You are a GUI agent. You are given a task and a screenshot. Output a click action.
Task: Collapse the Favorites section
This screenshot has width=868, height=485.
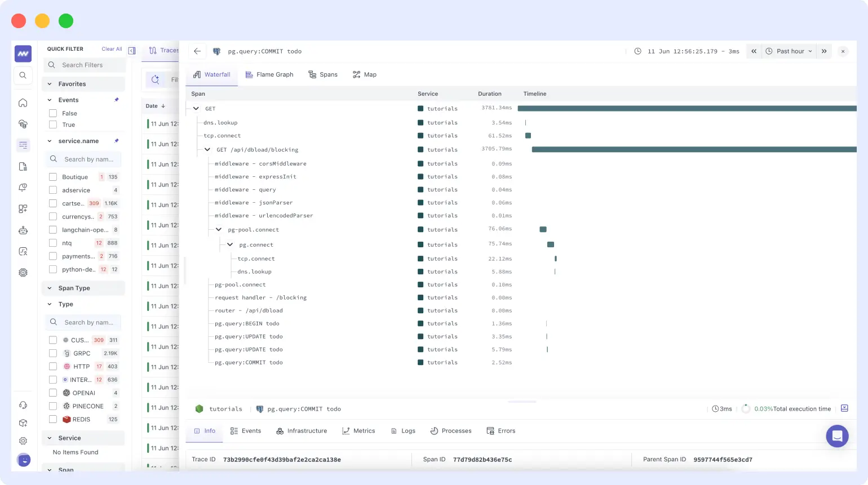pos(50,84)
